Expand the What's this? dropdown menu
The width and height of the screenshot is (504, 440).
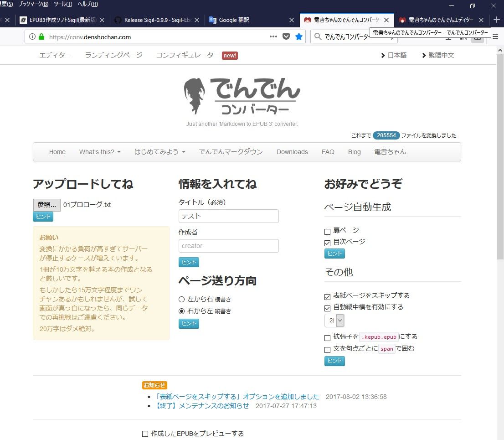(x=100, y=152)
